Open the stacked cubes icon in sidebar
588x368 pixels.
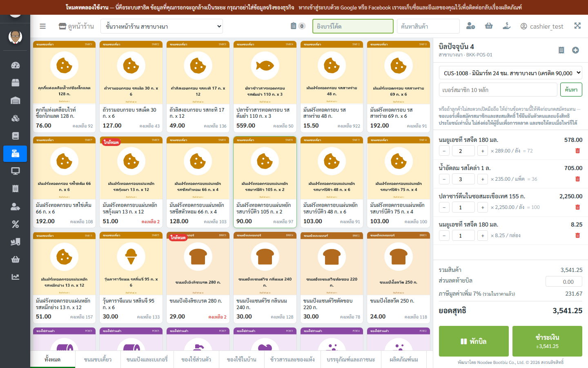coord(15,118)
